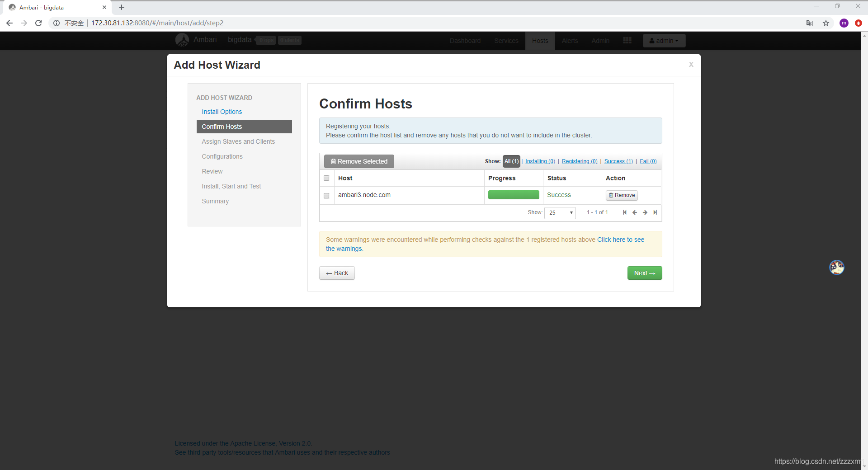Open Apache License, Version 2.0 link
Image resolution: width=868 pixels, height=470 pixels.
243,443
